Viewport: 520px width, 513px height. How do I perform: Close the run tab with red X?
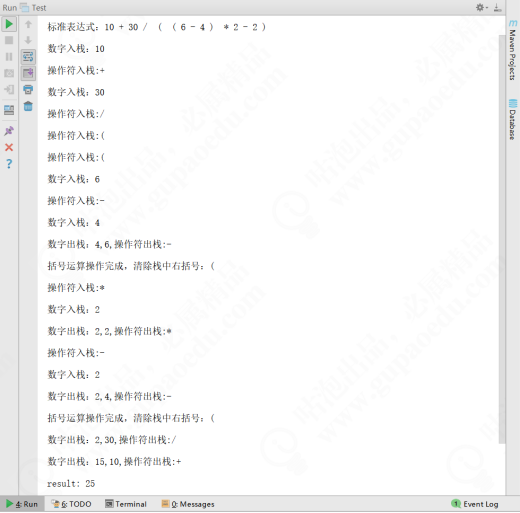click(x=9, y=147)
